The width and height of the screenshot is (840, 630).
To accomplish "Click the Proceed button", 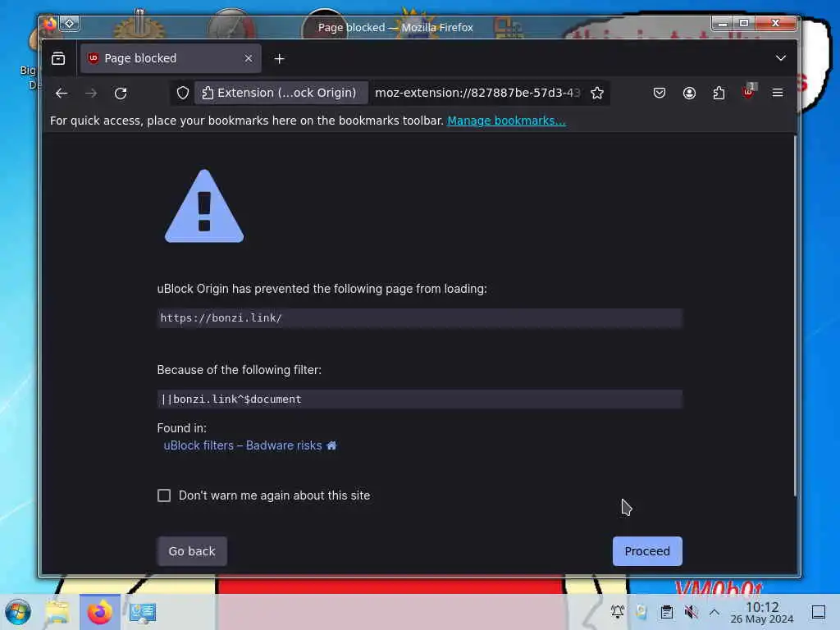I will coord(647,551).
